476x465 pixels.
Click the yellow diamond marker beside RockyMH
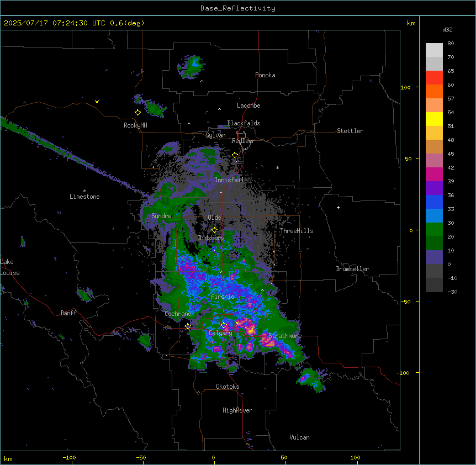pos(137,113)
